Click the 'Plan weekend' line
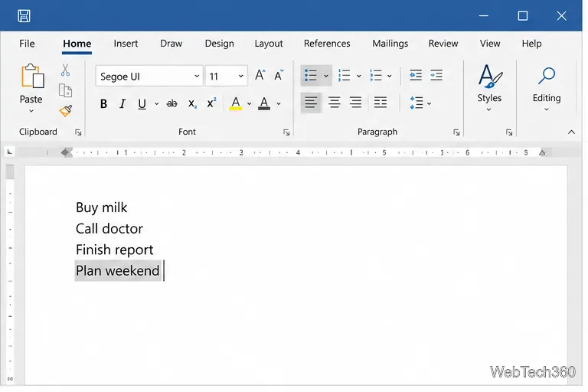This screenshot has width=588, height=392. point(118,270)
